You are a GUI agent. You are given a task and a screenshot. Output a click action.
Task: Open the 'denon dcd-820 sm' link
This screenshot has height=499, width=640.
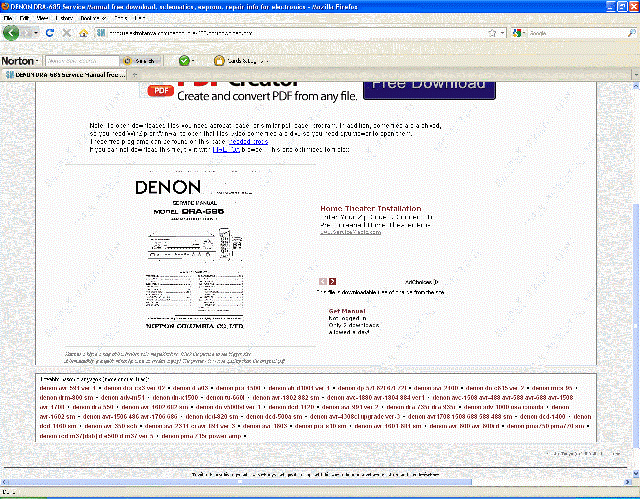pos(212,417)
